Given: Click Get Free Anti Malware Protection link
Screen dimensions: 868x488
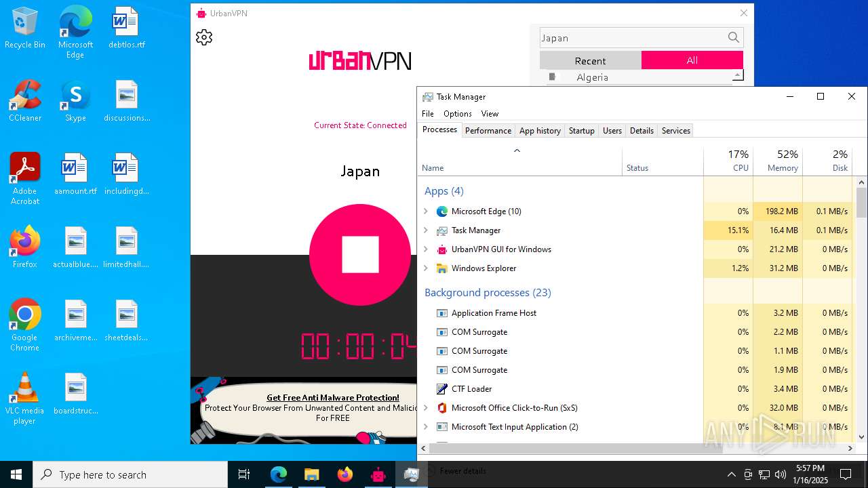Looking at the screenshot, I should click(333, 398).
